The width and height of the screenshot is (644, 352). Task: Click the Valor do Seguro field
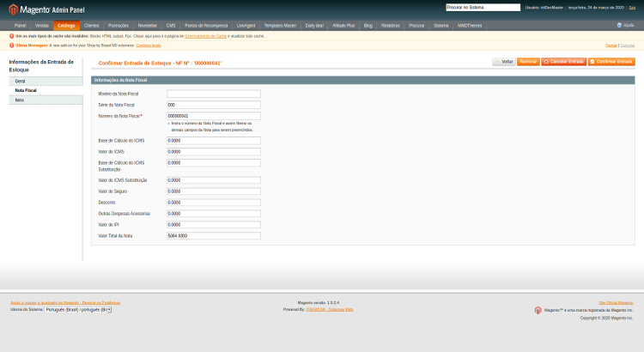pos(214,191)
